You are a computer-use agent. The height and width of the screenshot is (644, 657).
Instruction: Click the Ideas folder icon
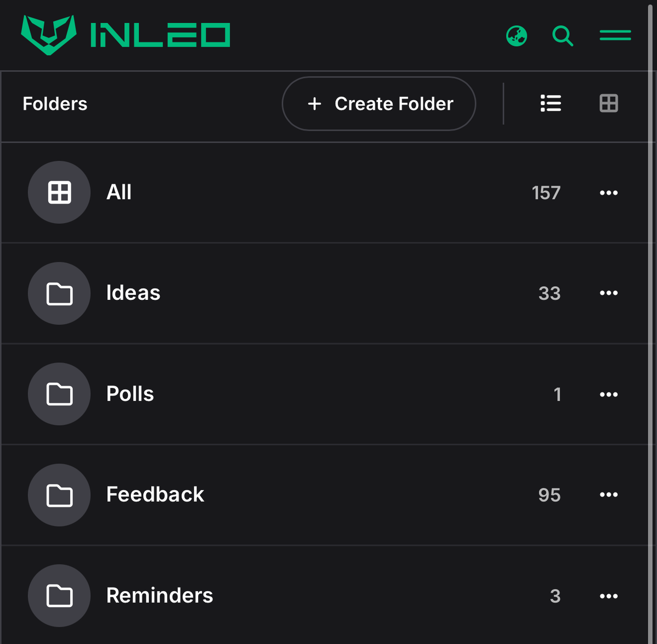coord(59,293)
